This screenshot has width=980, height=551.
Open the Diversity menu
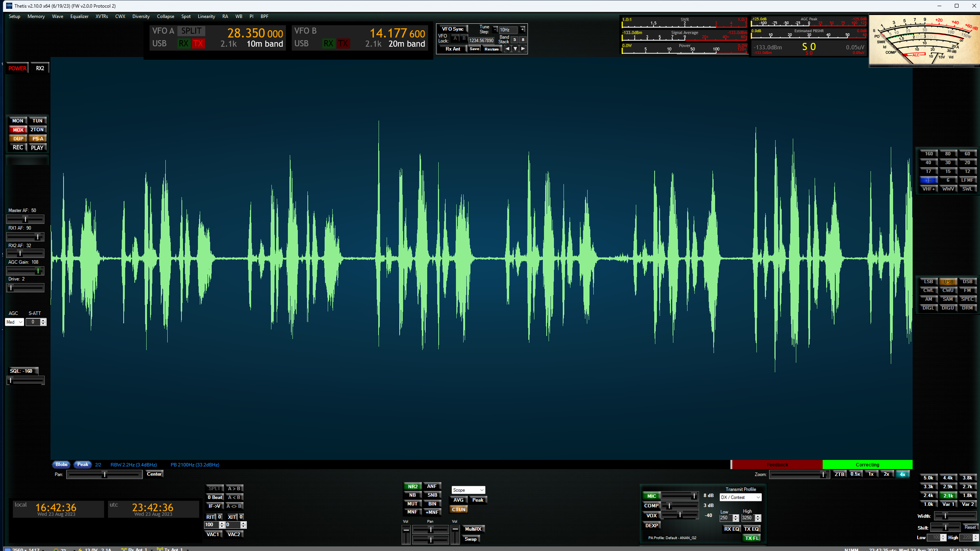tap(141, 16)
